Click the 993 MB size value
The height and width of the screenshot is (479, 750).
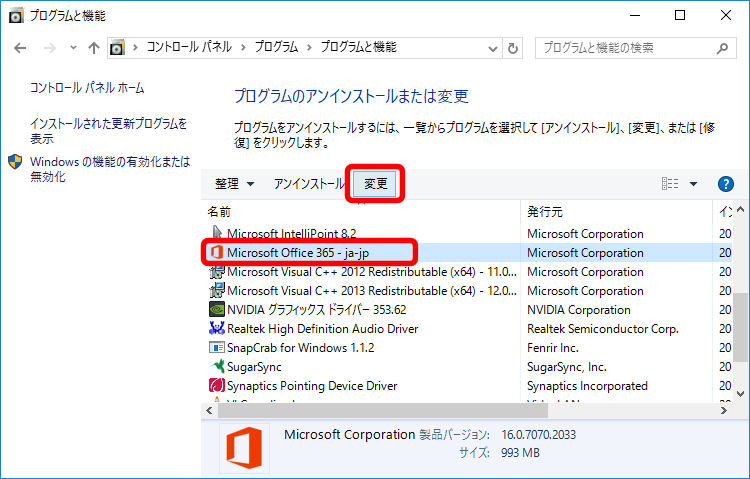(x=520, y=453)
